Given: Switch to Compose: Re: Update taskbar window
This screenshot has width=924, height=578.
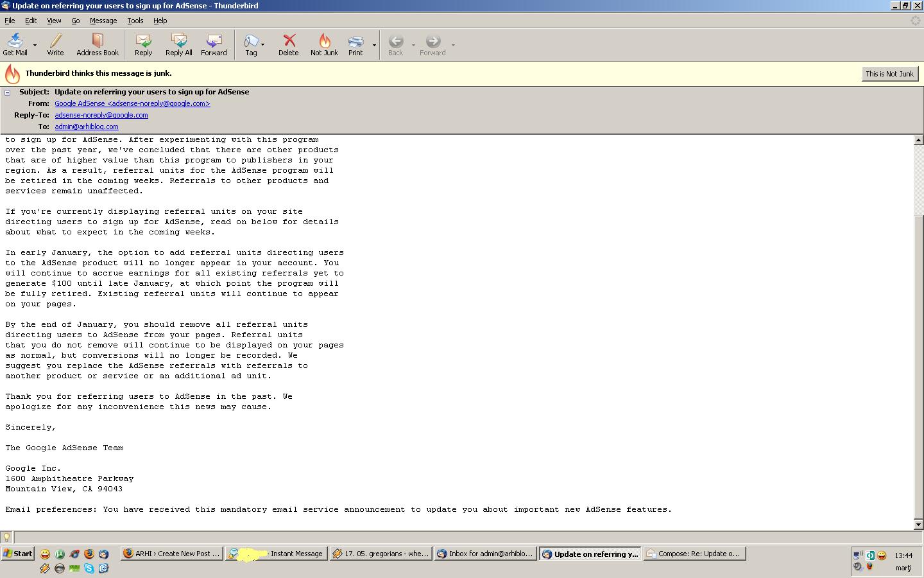Looking at the screenshot, I should (695, 554).
